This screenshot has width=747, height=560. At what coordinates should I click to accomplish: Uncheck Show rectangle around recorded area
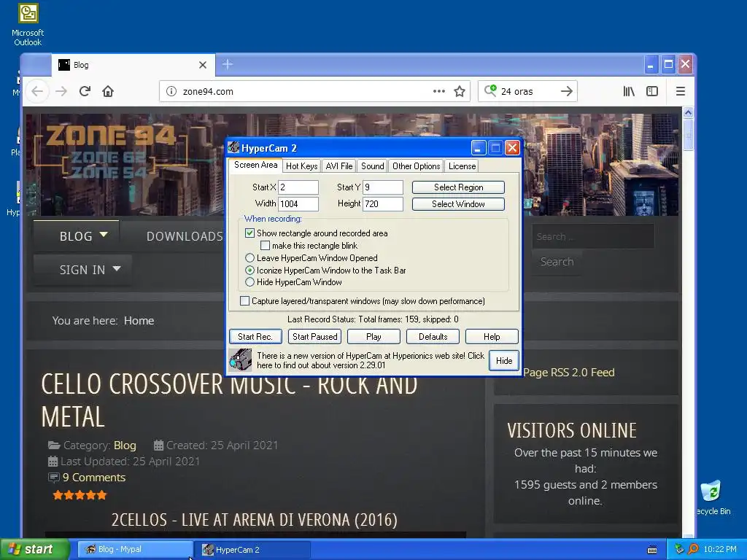[x=249, y=233]
